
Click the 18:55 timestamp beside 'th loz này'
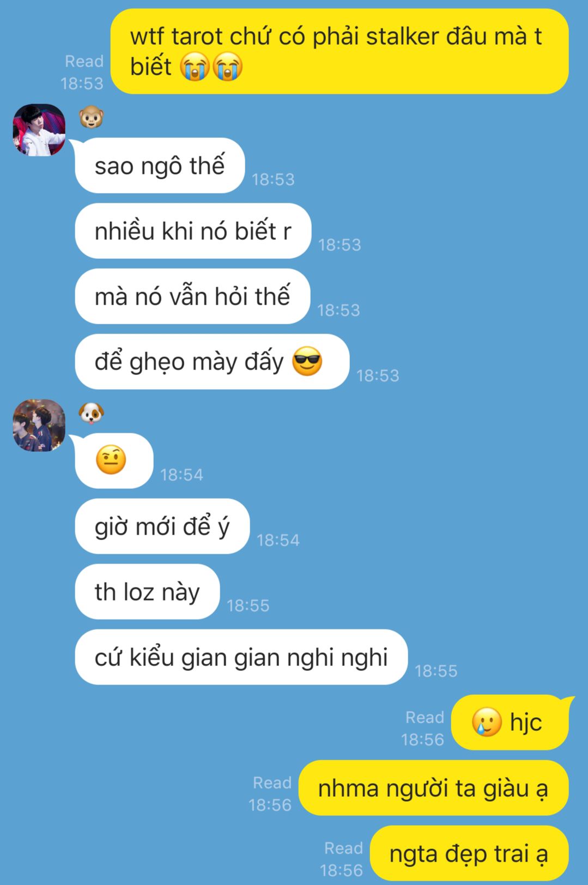pos(248,605)
